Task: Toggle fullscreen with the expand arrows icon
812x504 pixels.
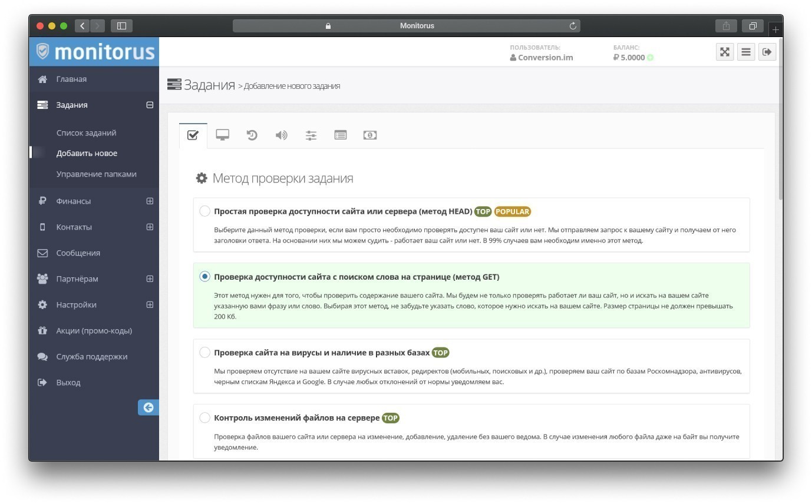Action: [725, 52]
